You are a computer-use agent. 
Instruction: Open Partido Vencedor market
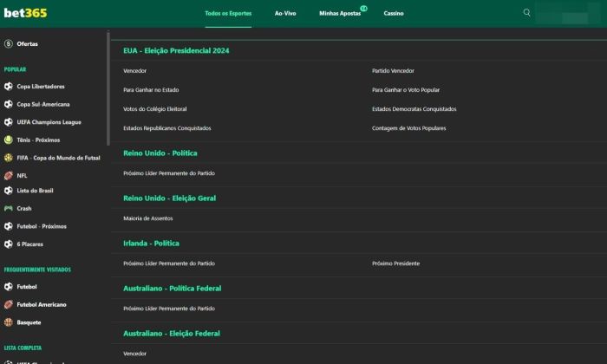(393, 70)
